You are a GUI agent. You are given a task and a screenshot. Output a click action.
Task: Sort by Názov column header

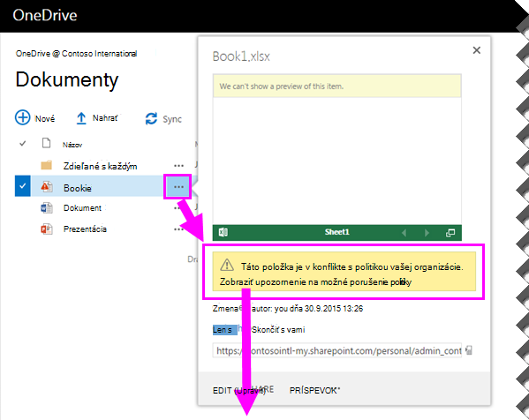pyautogui.click(x=72, y=145)
